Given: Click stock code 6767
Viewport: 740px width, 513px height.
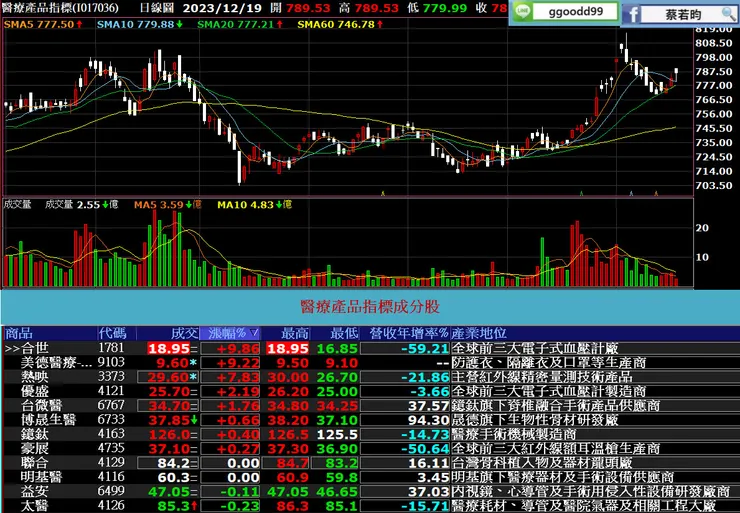Looking at the screenshot, I should point(111,405).
